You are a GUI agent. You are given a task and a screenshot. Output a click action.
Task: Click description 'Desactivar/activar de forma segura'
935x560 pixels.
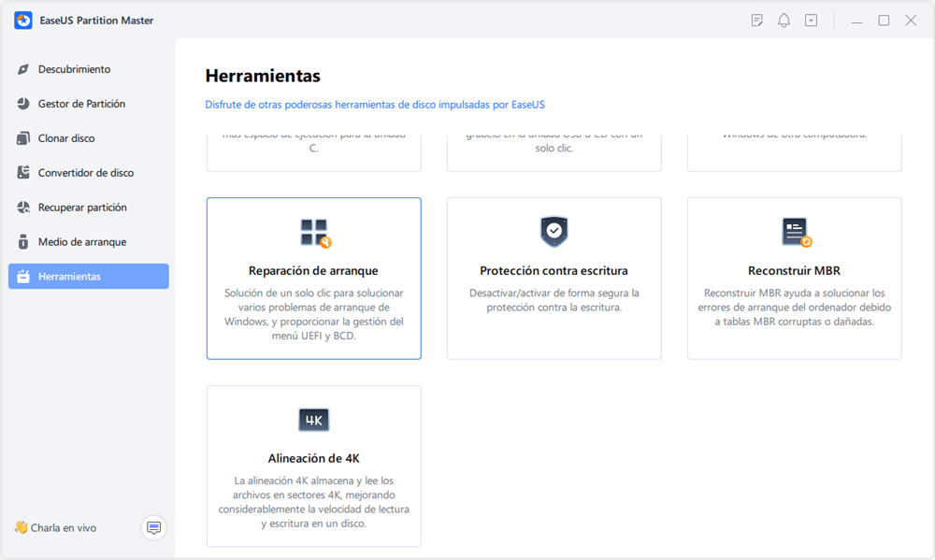[x=554, y=300]
